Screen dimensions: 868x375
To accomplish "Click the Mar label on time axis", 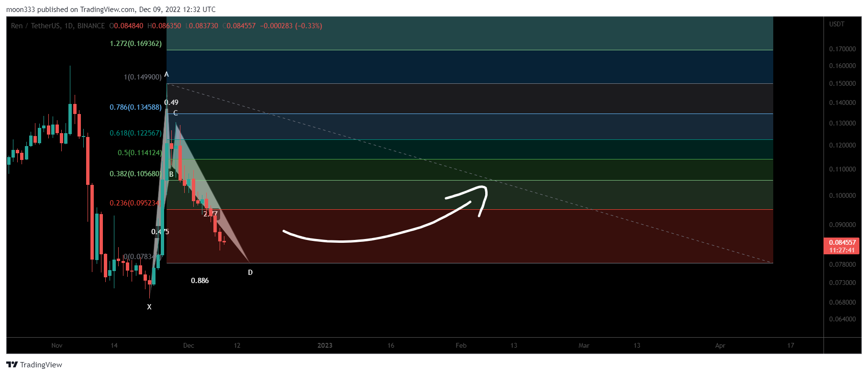I will (x=584, y=345).
